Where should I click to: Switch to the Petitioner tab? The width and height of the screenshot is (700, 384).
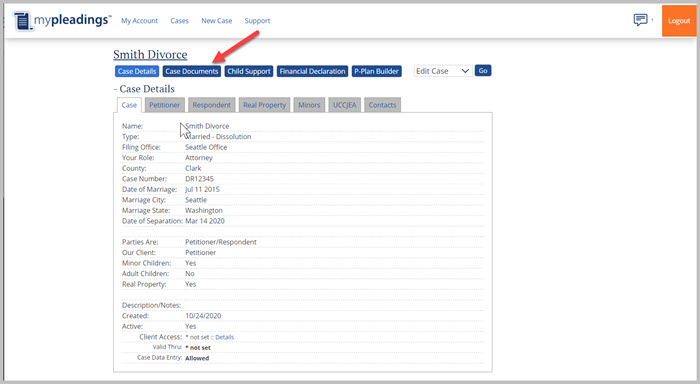[x=164, y=105]
